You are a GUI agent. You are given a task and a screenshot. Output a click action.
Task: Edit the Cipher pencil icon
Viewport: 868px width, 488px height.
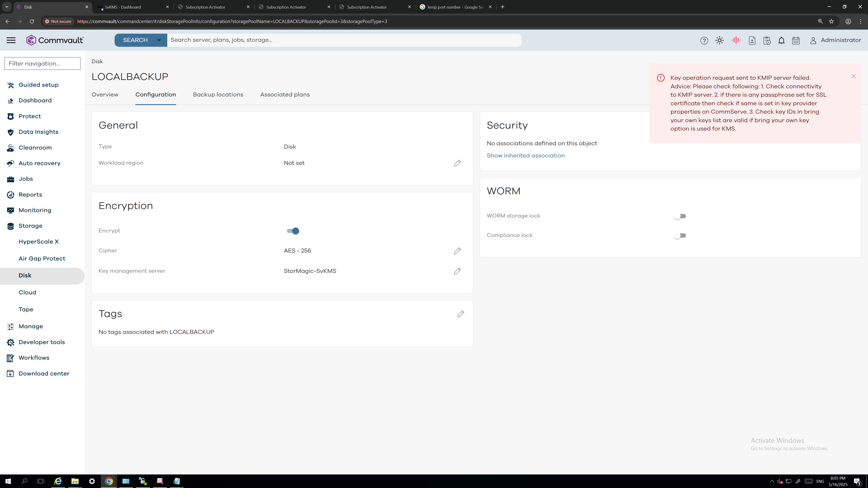457,251
